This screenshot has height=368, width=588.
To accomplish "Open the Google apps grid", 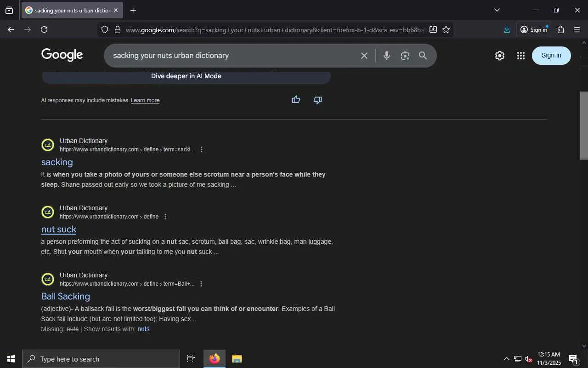I will coord(520,56).
